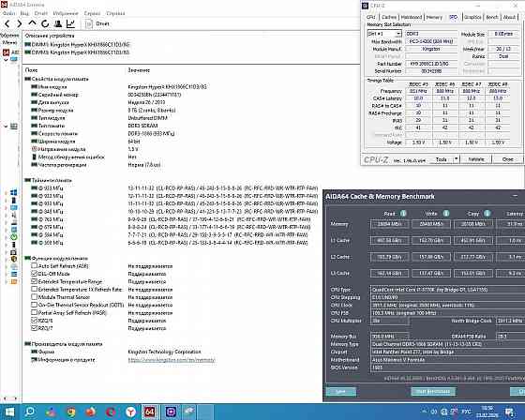Open the purple square app on taskbar
Viewport: 525px width, 420px height.
pos(171,412)
